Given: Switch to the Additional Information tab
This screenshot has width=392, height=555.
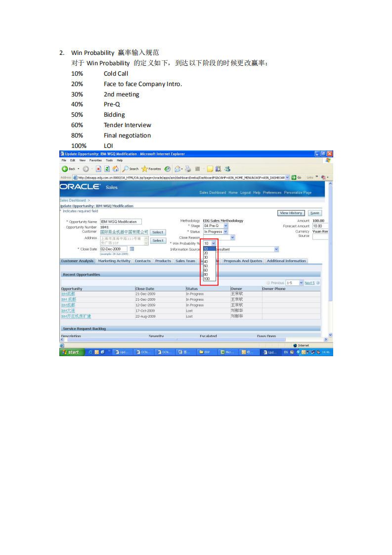Looking at the screenshot, I should (x=286, y=261).
